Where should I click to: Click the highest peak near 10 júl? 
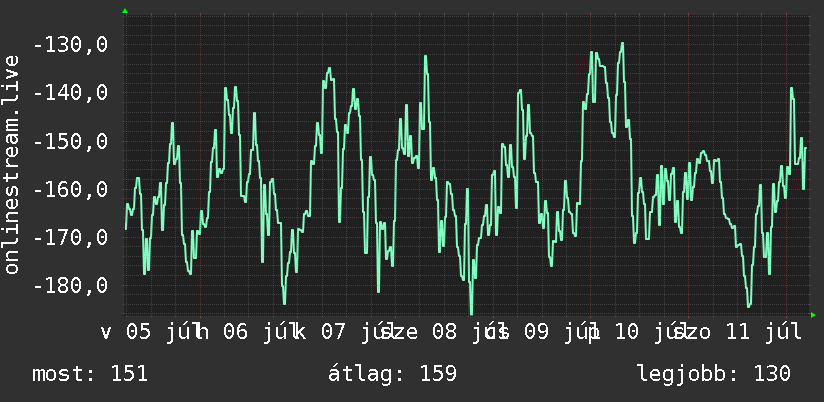pyautogui.click(x=622, y=44)
